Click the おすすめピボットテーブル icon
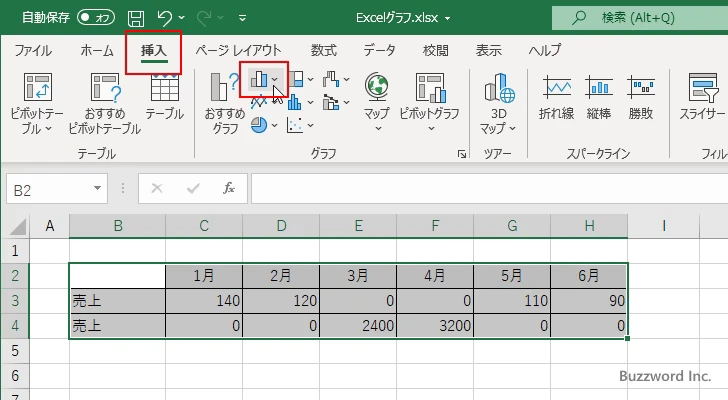Screen dimensions: 728x400 pos(106,87)
